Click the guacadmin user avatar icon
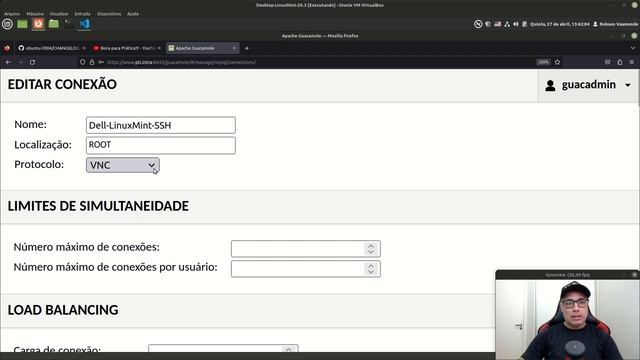Viewport: 640px width, 360px height. coord(550,85)
